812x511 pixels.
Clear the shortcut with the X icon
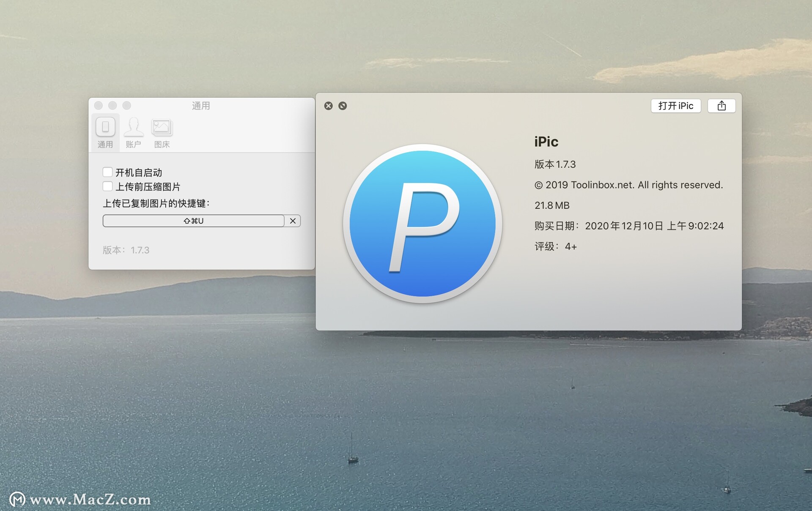tap(293, 221)
